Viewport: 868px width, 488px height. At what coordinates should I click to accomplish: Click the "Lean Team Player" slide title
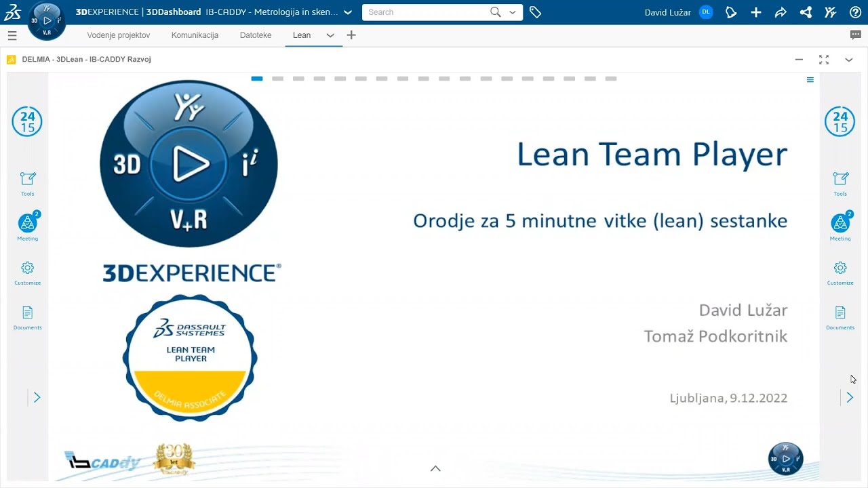pos(652,155)
